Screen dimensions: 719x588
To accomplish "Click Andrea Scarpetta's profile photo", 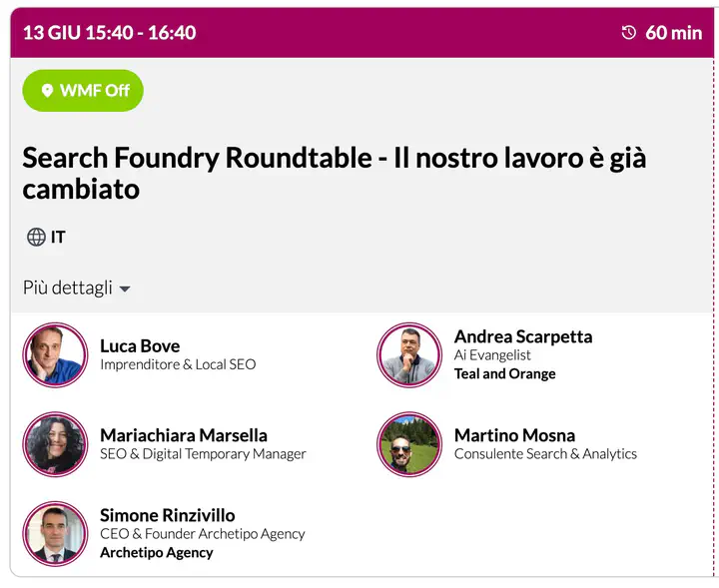I will [409, 354].
